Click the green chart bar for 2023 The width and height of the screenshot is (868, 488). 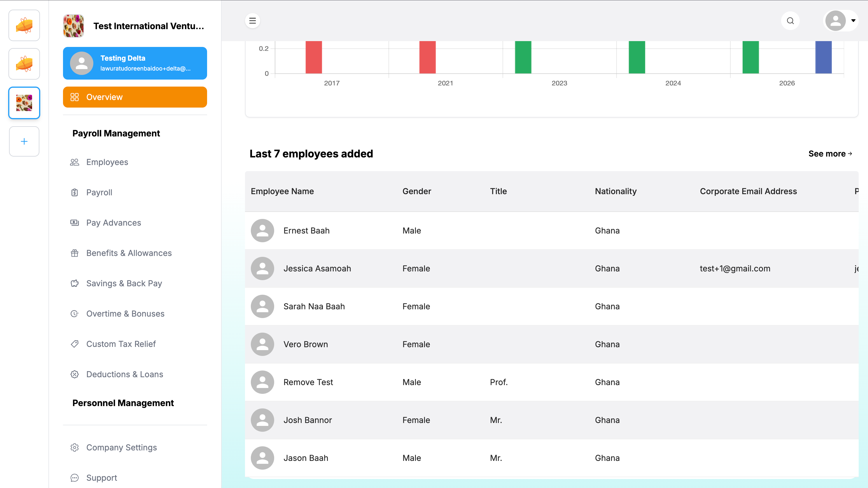(x=523, y=57)
